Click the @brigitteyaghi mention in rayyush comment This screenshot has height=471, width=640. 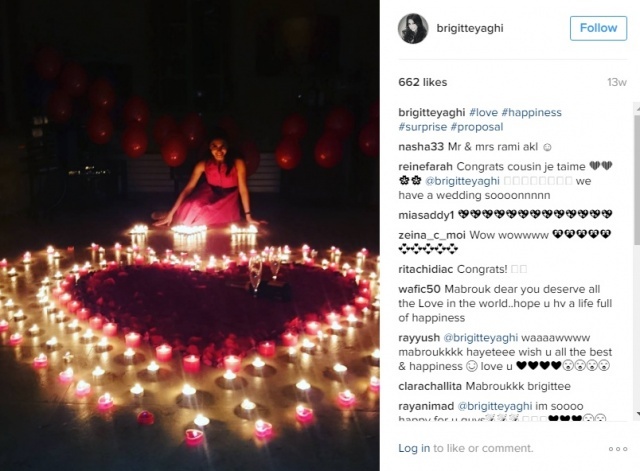coord(480,338)
